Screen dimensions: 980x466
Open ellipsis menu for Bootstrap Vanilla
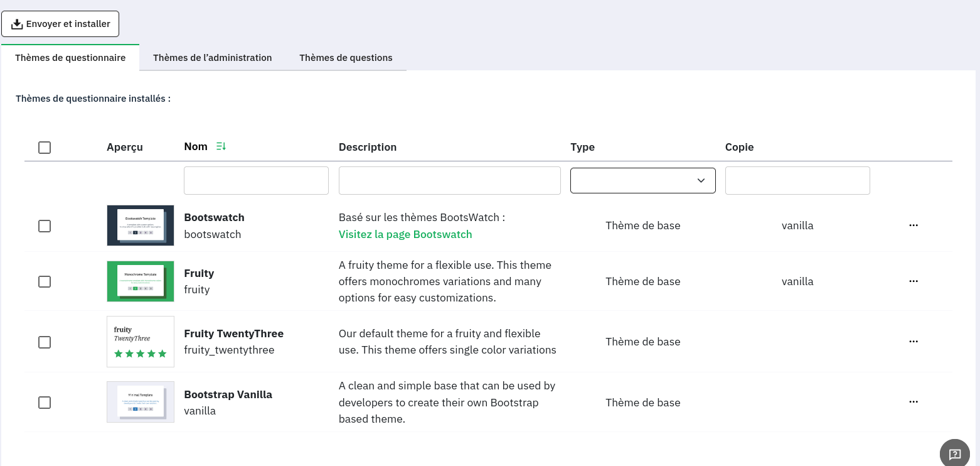tap(913, 402)
